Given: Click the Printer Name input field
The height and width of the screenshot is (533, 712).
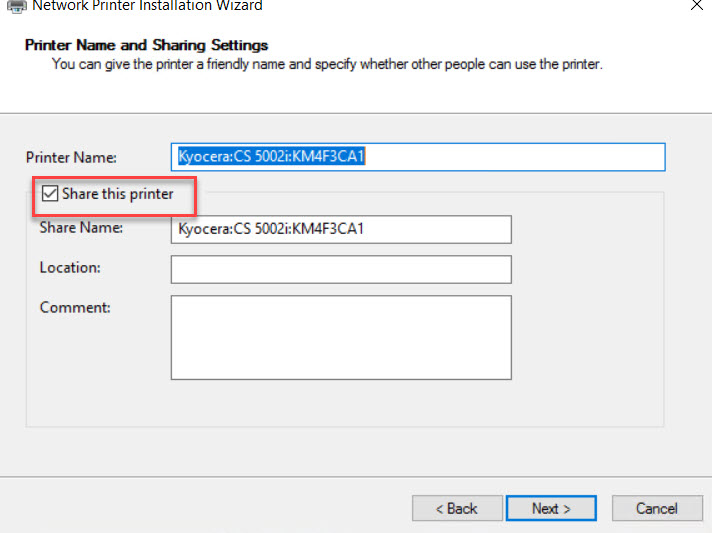Looking at the screenshot, I should point(418,157).
